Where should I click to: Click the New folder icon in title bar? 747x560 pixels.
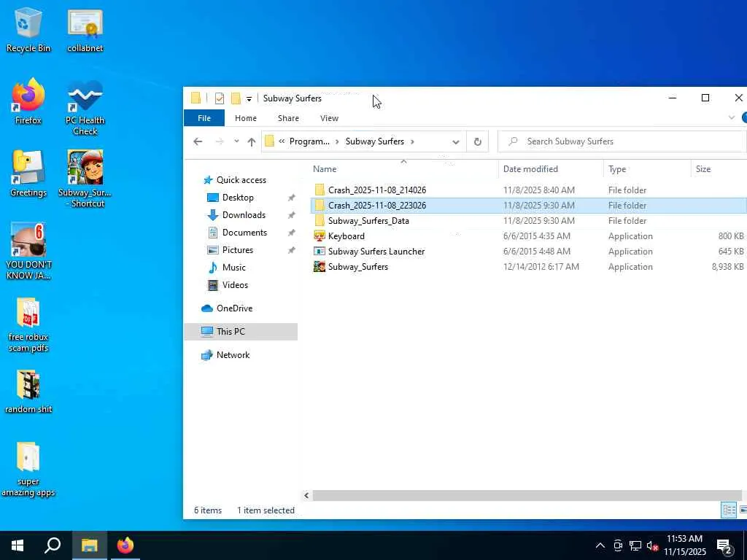236,98
